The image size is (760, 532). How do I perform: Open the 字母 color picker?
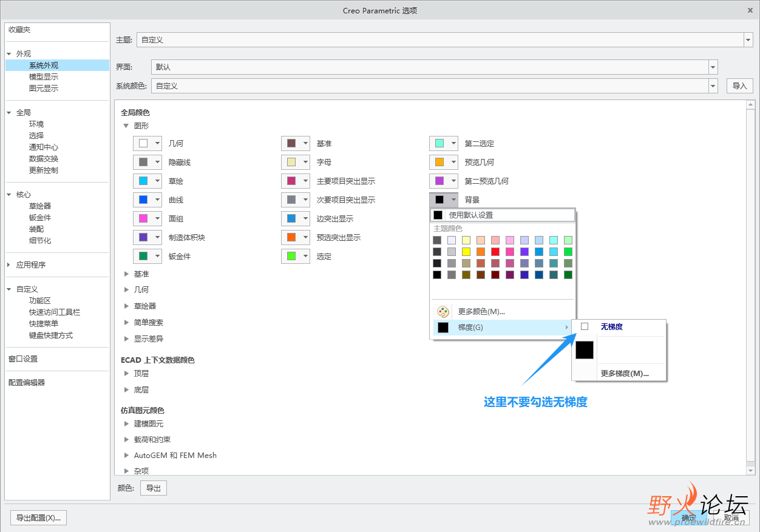tap(296, 163)
